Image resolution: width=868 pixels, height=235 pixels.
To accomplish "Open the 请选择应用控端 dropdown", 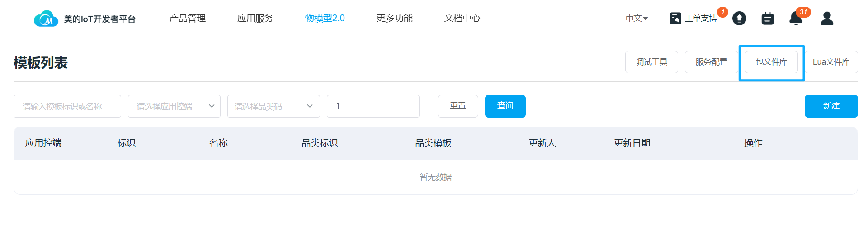I will (x=174, y=106).
